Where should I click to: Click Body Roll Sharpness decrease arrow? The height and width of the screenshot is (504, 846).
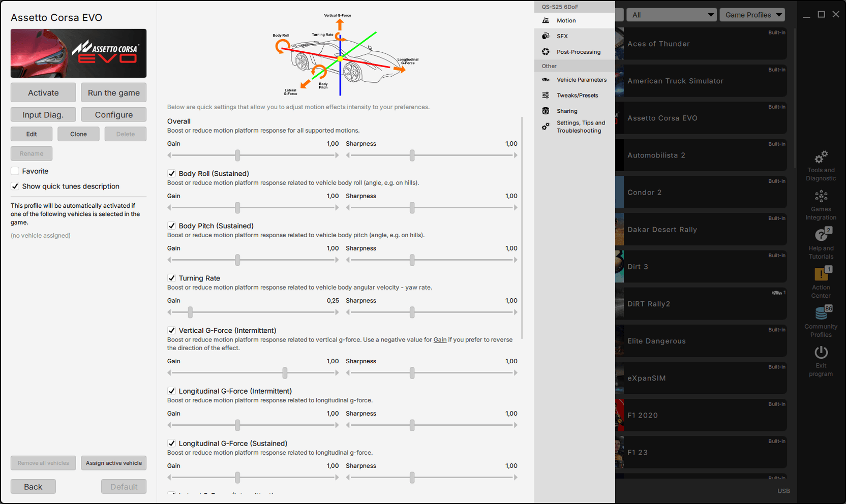tap(348, 208)
